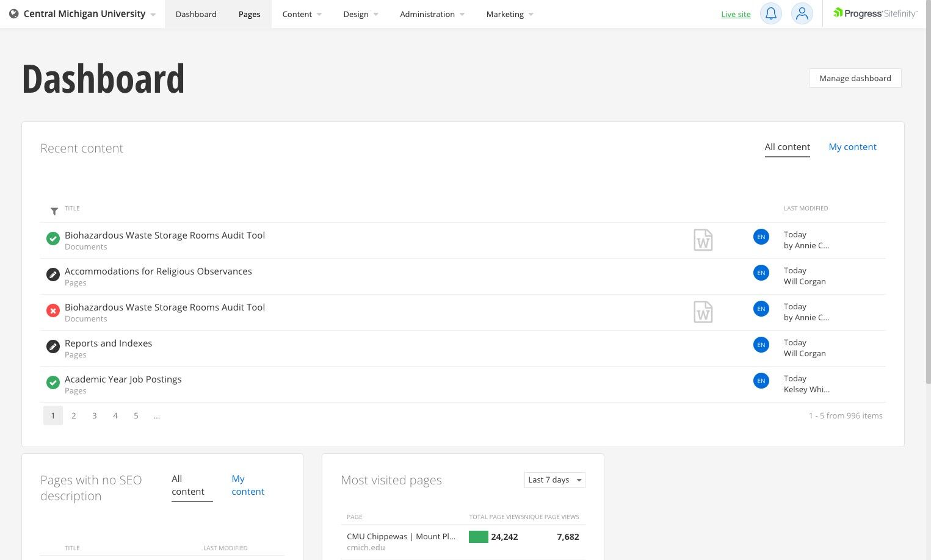Go to page 5 of Recent content
The height and width of the screenshot is (560, 931).
pyautogui.click(x=136, y=415)
